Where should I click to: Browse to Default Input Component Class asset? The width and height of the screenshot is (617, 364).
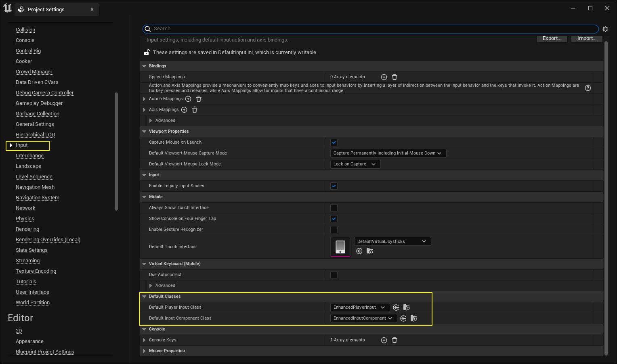(414, 318)
